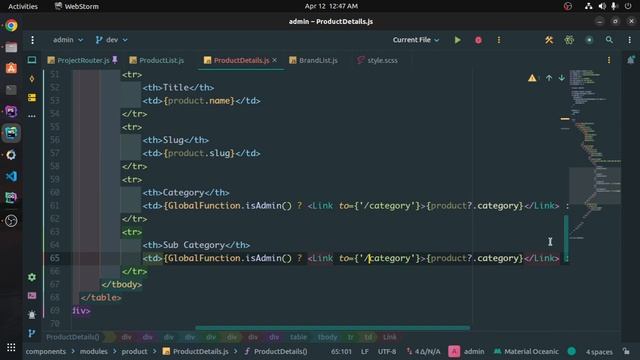Viewport: 640px width, 360px height.
Task: Click the tbody element breadcrumb
Action: 327,337
